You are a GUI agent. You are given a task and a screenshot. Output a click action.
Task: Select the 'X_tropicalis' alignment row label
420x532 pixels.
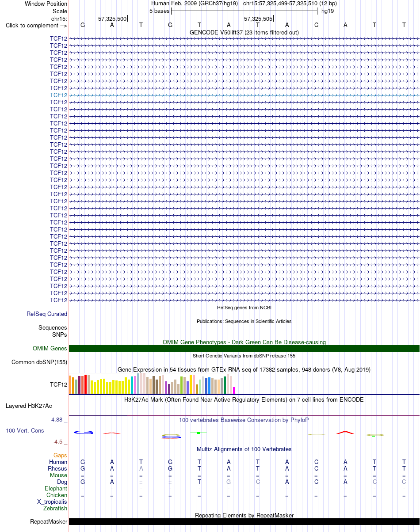pyautogui.click(x=52, y=502)
